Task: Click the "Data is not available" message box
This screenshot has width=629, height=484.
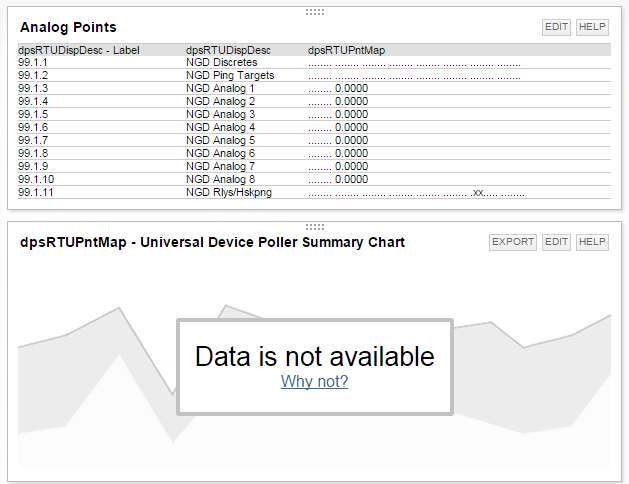Action: point(315,367)
